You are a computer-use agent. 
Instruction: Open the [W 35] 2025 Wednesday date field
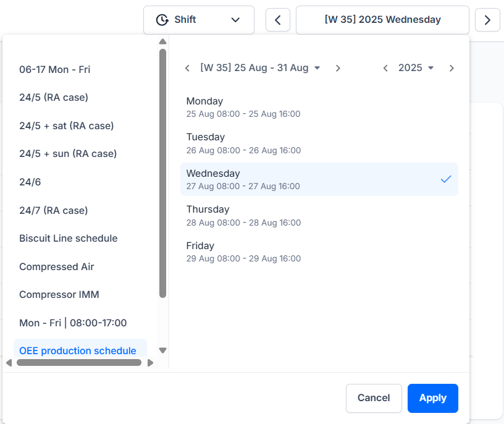click(x=382, y=20)
